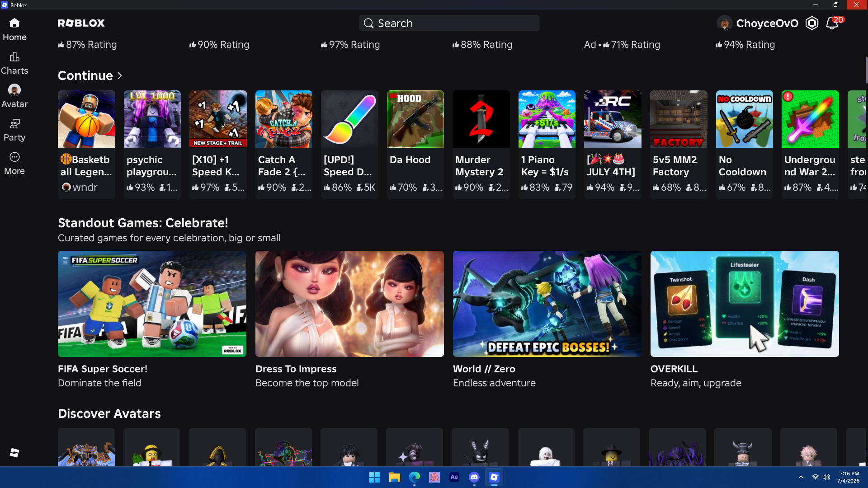
Task: Open Catch A Fade 2 game thumbnail
Action: pos(284,119)
